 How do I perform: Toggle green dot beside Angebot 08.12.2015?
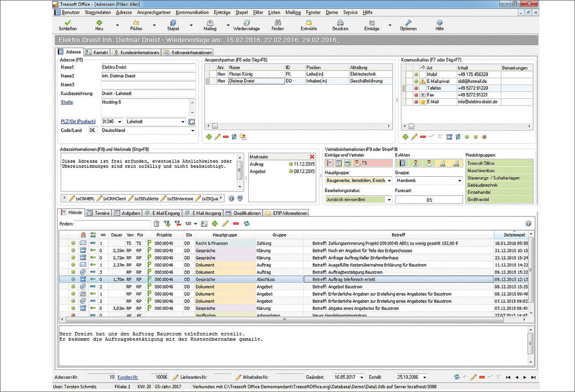[x=291, y=171]
